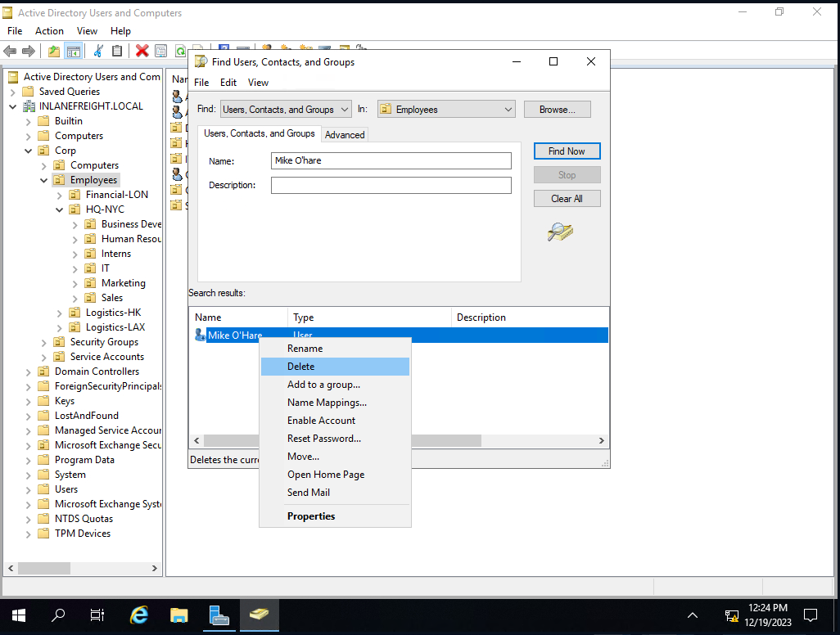Viewport: 840px width, 635px height.
Task: Select the Logistics-LAX OU in tree
Action: (x=115, y=327)
